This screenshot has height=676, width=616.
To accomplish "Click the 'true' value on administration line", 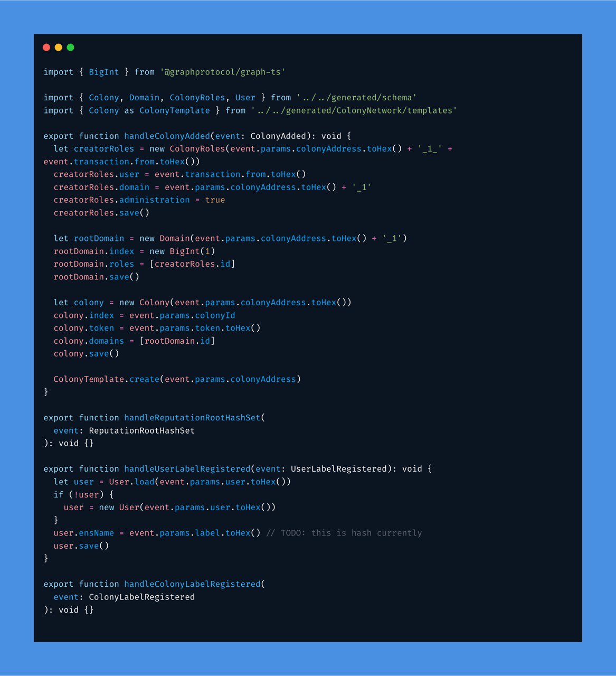I will click(215, 200).
